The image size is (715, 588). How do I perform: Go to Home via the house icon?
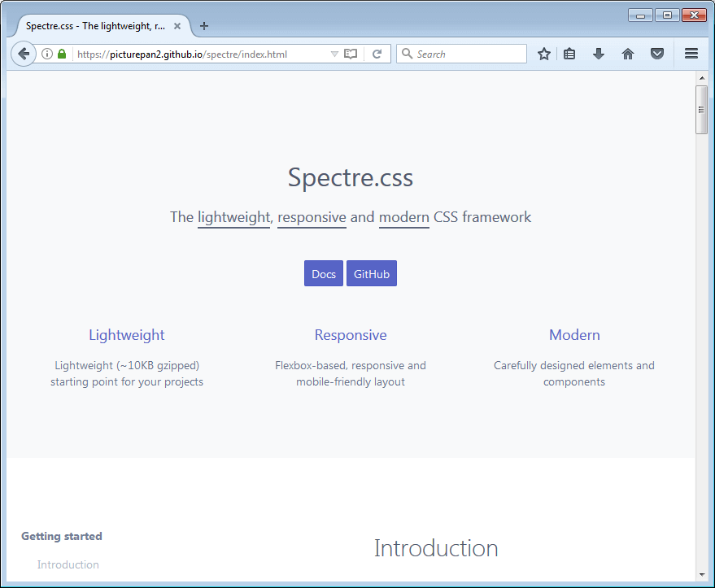(627, 54)
